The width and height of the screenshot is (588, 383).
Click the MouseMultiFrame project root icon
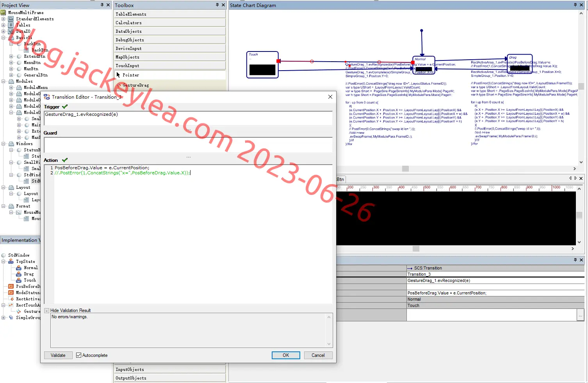tap(3, 12)
